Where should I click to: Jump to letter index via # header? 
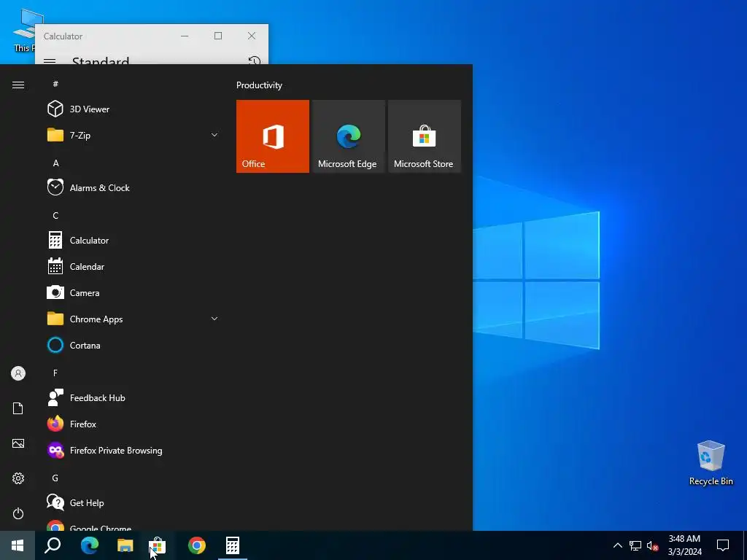pyautogui.click(x=55, y=84)
